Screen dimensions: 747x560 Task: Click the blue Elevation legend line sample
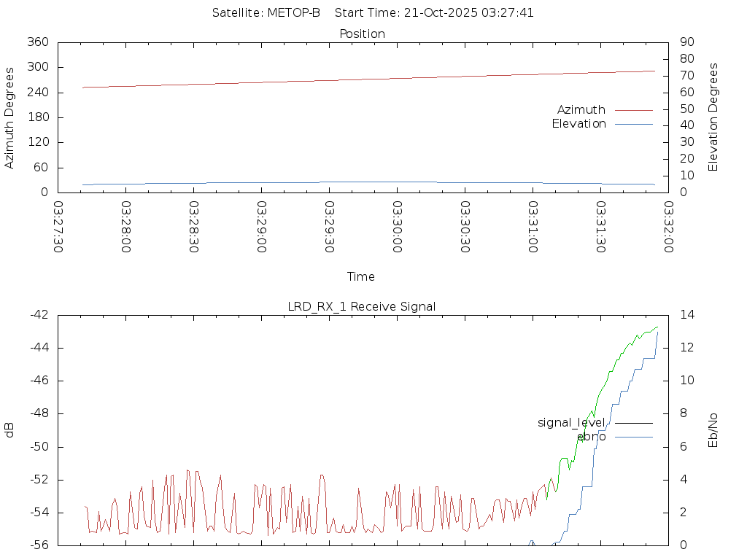click(633, 124)
